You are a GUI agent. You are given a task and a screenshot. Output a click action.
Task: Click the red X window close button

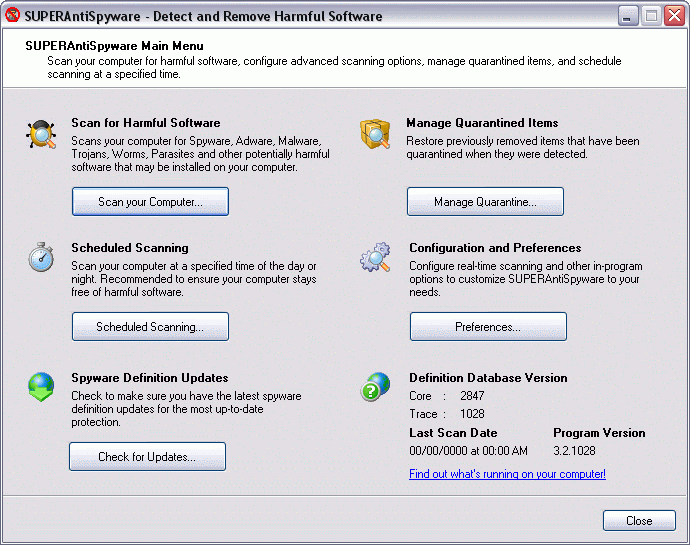(x=675, y=16)
